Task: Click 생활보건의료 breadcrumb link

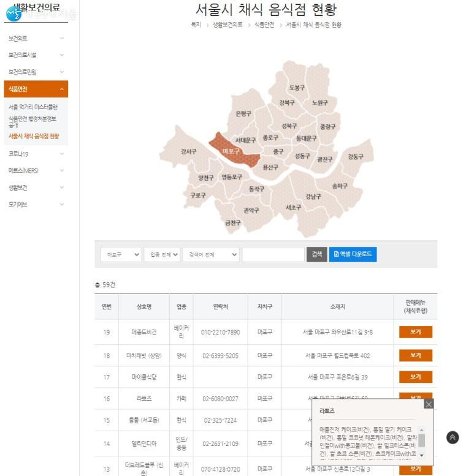Action: click(227, 25)
